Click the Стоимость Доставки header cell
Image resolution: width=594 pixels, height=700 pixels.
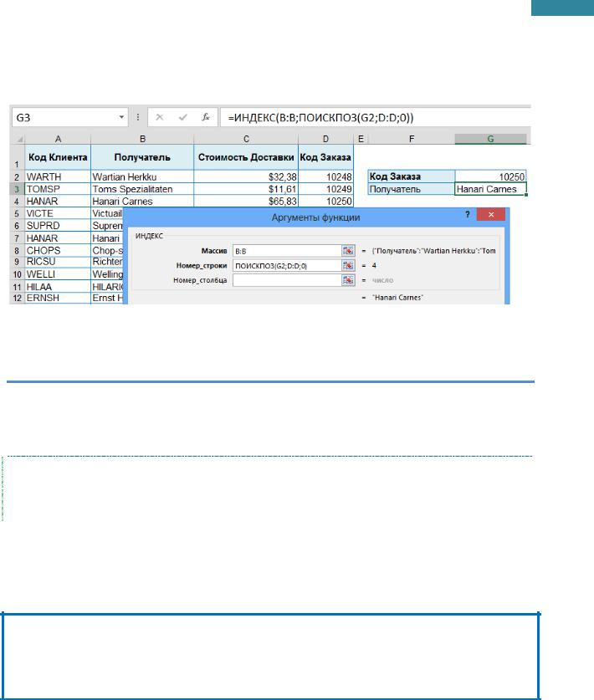(245, 156)
